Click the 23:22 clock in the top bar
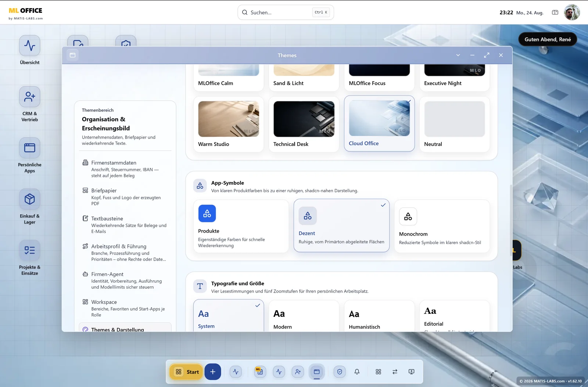588x387 pixels. click(506, 12)
